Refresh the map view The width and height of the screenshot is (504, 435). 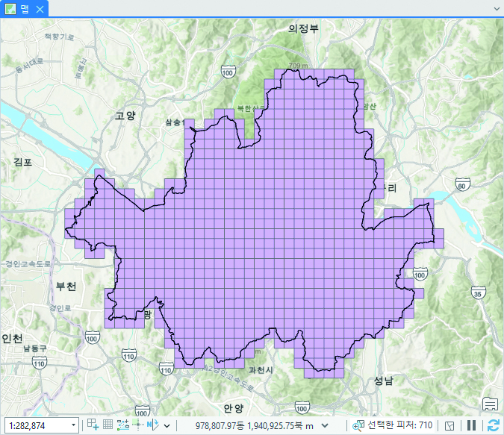(x=493, y=425)
